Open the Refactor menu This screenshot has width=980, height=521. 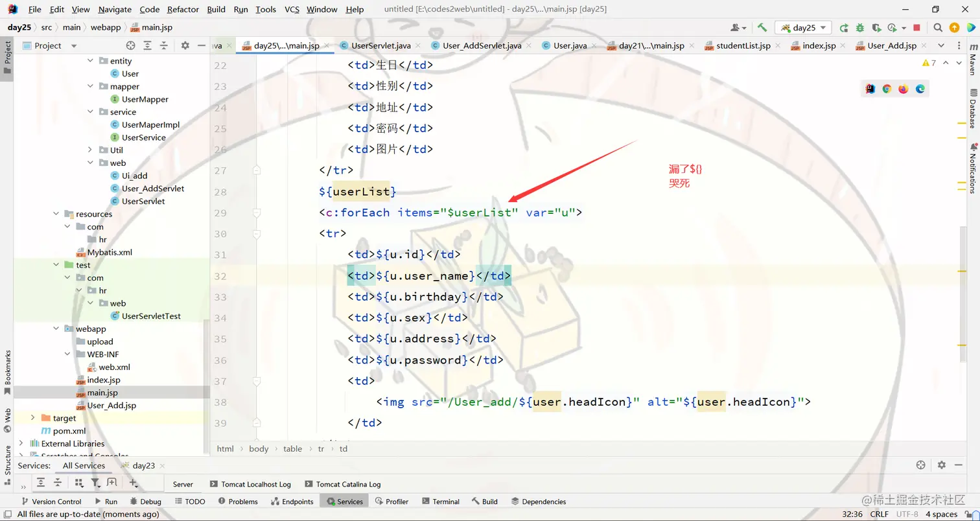pos(183,10)
